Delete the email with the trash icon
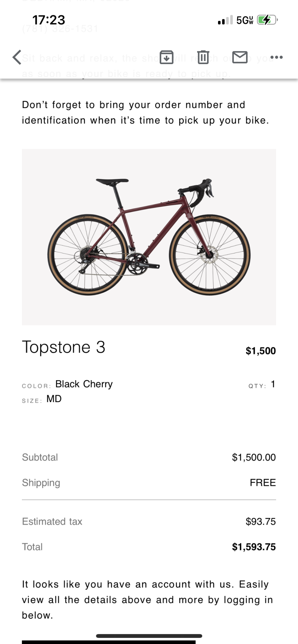Image resolution: width=298 pixels, height=644 pixels. point(203,57)
